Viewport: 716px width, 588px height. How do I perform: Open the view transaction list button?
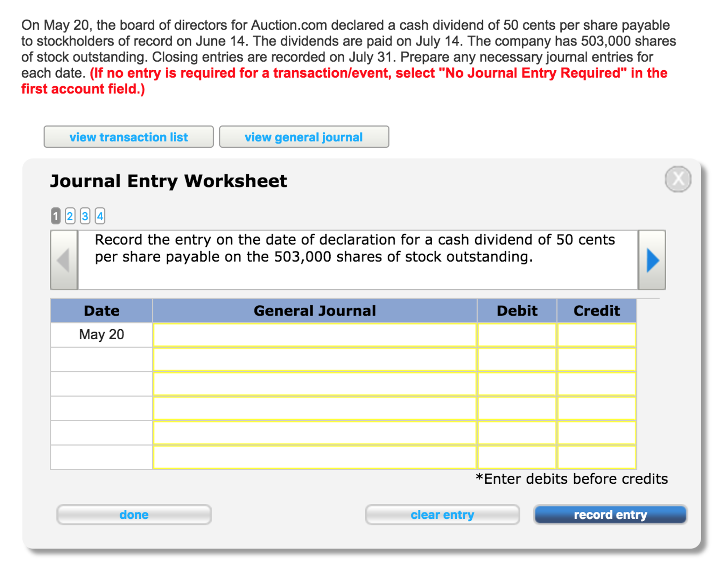(x=128, y=137)
